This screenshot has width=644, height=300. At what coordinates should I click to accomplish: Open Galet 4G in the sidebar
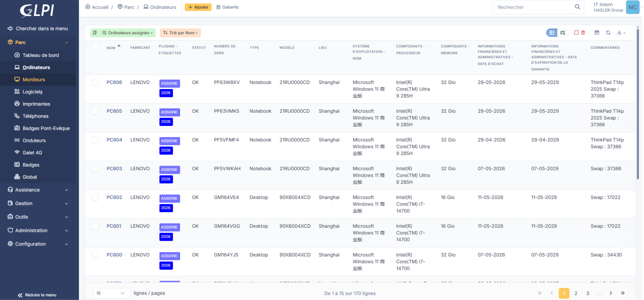[x=32, y=152]
